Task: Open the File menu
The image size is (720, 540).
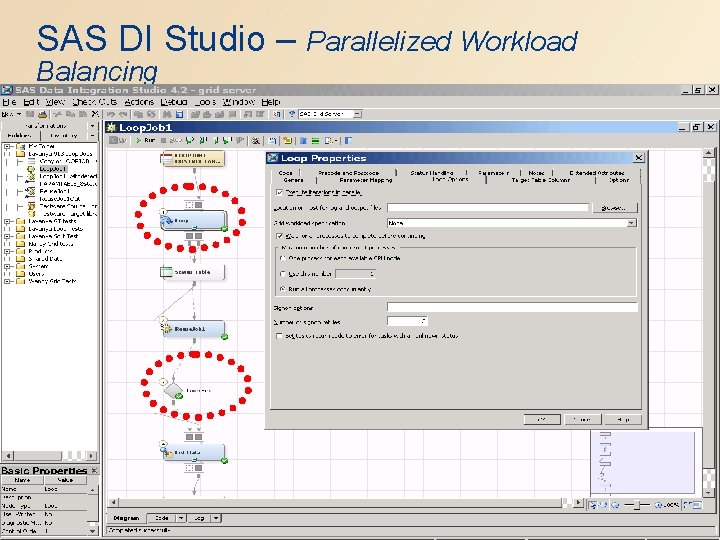Action: pos(9,102)
